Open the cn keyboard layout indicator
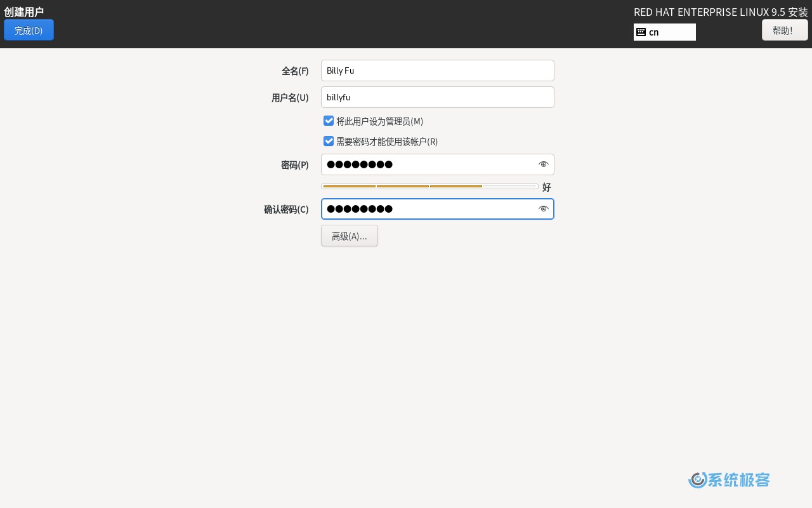This screenshot has height=508, width=812. tap(665, 32)
